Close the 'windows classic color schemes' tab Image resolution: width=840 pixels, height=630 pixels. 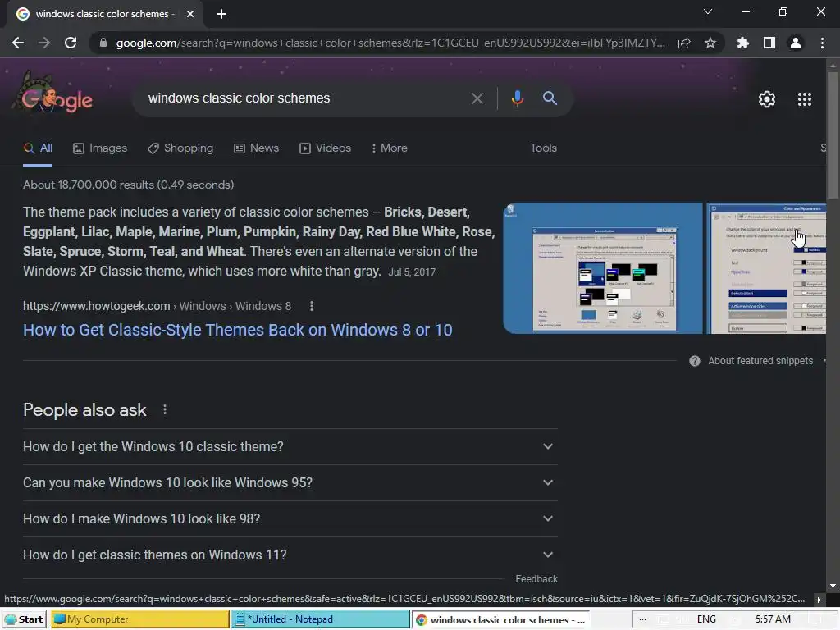(190, 14)
